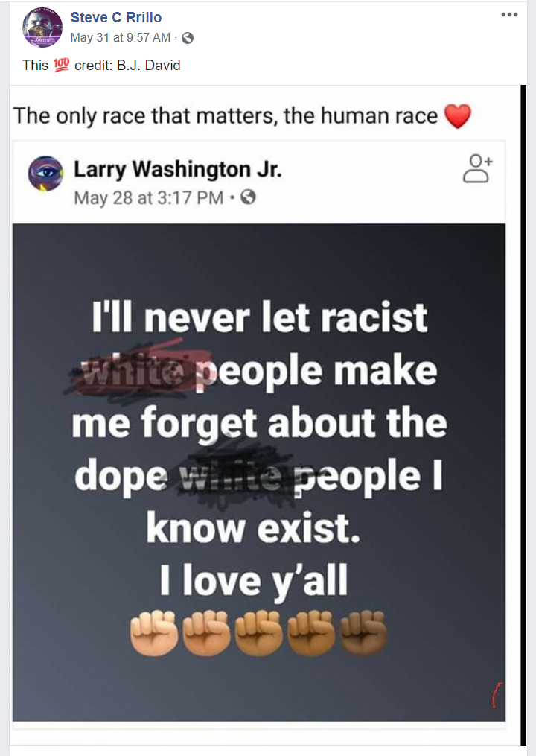The height and width of the screenshot is (756, 536).
Task: Open the shared quote image
Action: pos(259,472)
